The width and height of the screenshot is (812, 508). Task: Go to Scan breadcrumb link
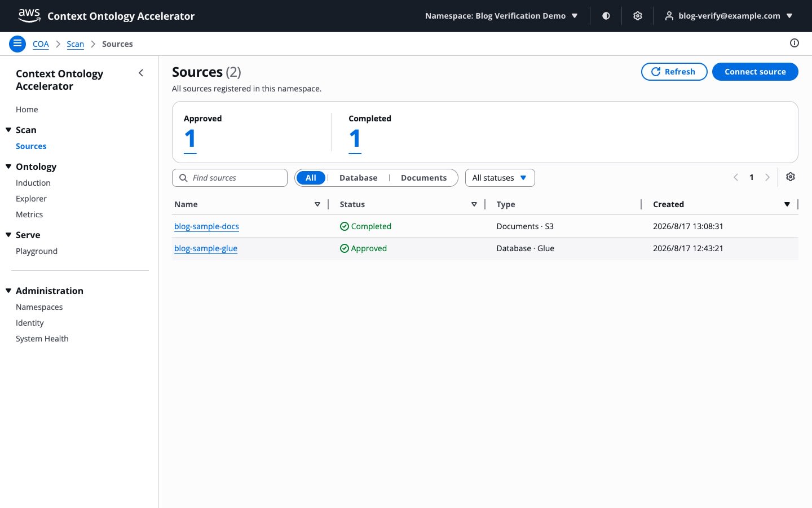[75, 44]
